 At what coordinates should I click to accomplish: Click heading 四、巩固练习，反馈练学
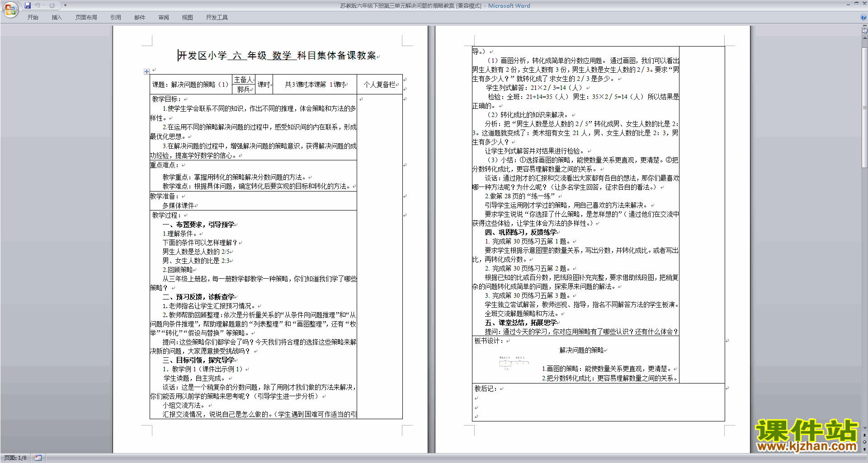coord(521,232)
